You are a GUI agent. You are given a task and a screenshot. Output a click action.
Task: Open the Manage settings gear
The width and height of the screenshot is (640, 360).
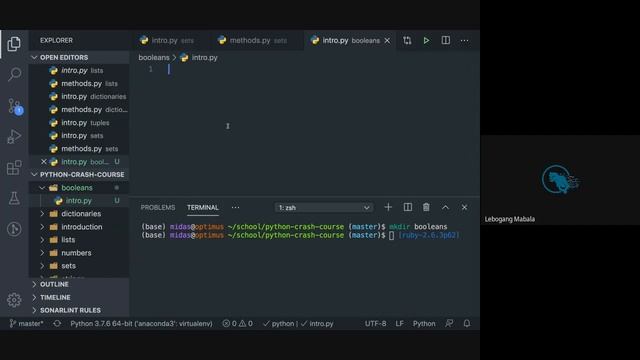(x=14, y=300)
